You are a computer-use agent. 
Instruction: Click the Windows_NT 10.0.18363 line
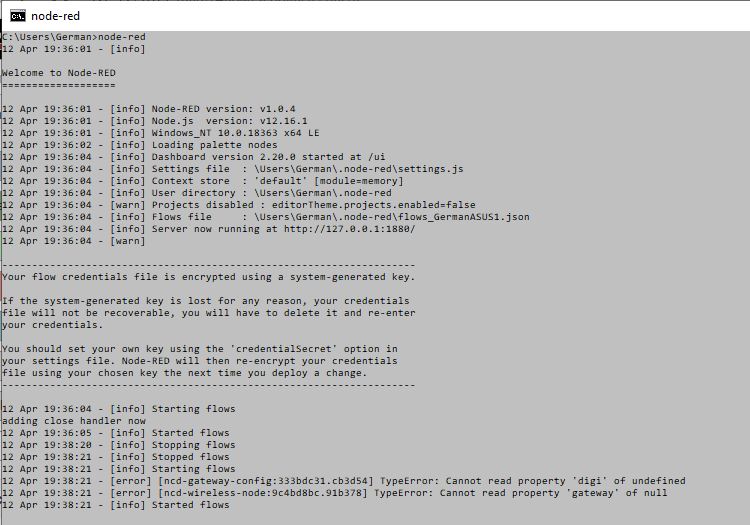(x=161, y=133)
